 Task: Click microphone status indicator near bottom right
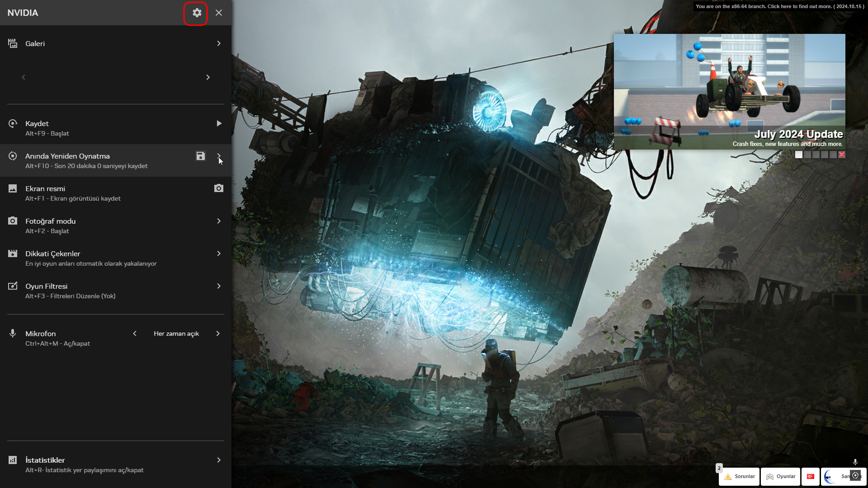coord(855,462)
